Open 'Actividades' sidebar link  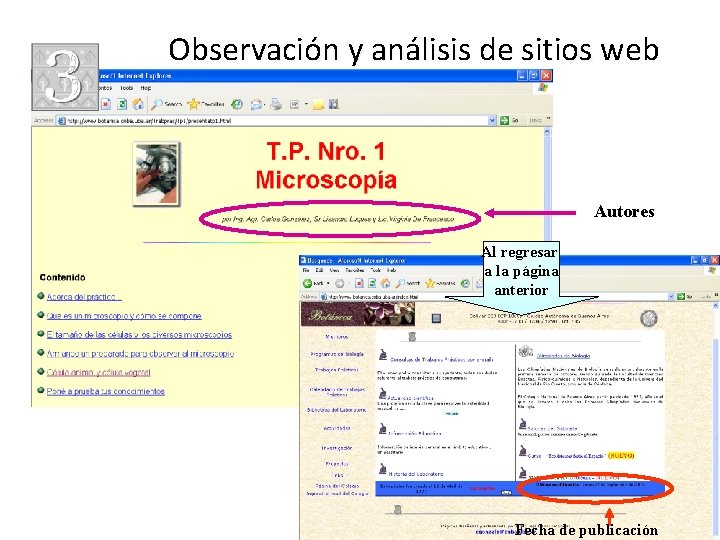(337, 428)
